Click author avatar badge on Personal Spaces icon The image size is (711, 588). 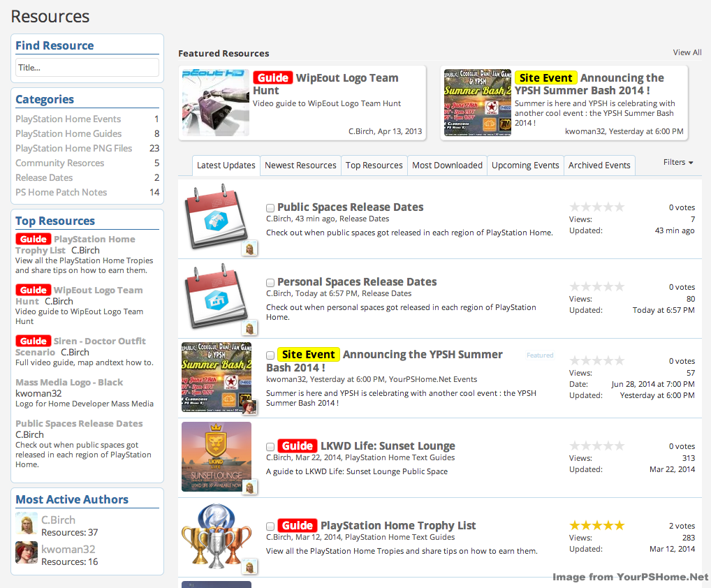point(250,328)
